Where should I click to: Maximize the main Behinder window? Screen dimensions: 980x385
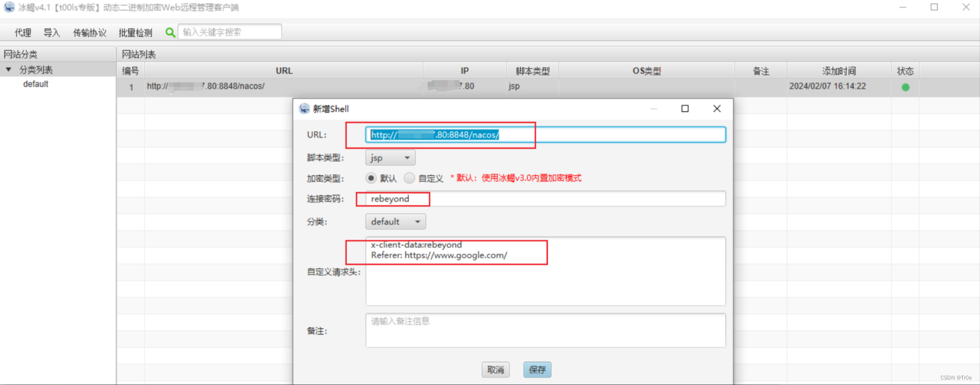tap(934, 7)
